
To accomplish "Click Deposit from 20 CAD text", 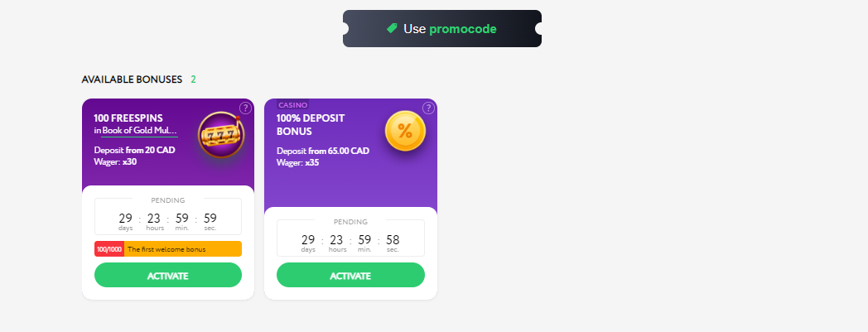I will (x=134, y=150).
